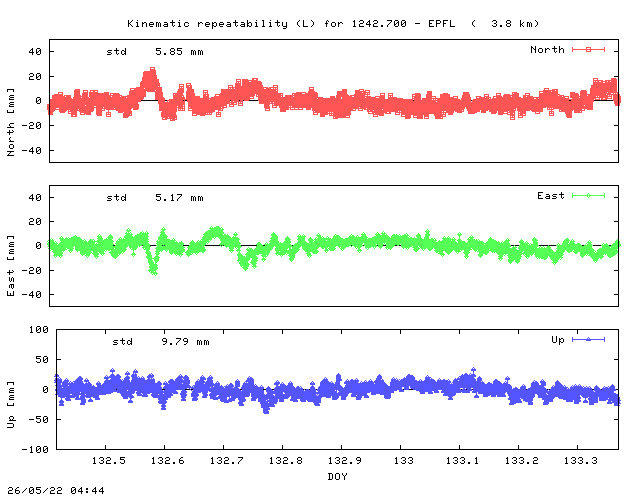Image resolution: width=640 pixels, height=496 pixels.
Task: Click the '-50' tick on Up axis
Action: pyautogui.click(x=38, y=420)
